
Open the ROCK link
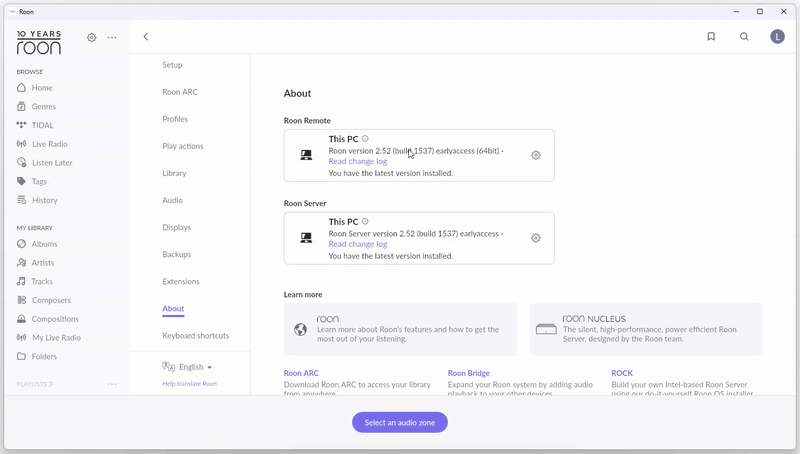click(622, 373)
